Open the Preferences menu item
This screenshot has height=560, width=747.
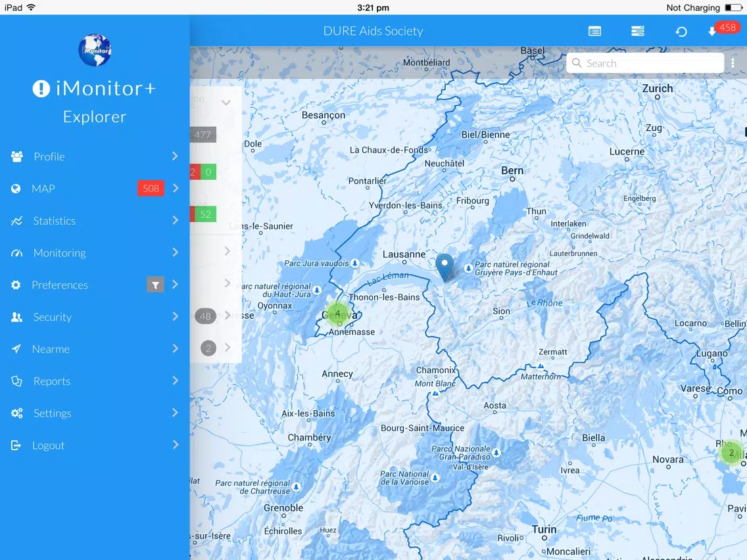pyautogui.click(x=94, y=285)
